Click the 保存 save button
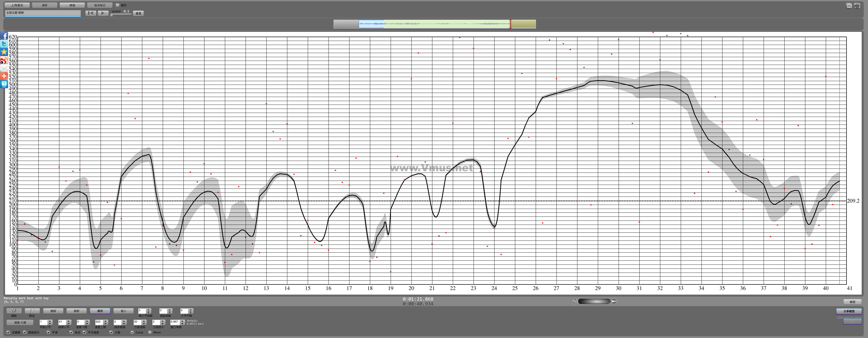Screen dimensions: 868x338 click(x=100, y=311)
